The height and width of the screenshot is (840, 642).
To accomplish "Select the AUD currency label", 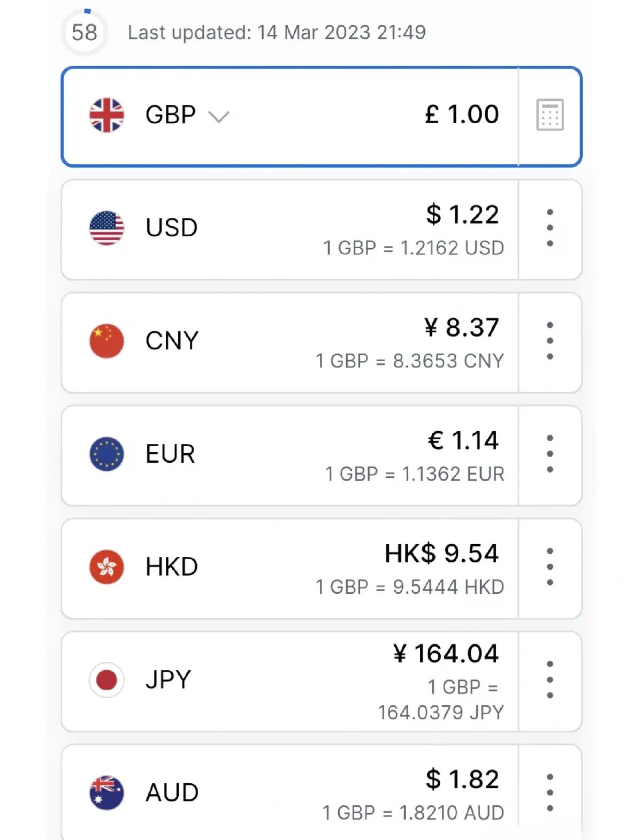I will click(x=172, y=792).
